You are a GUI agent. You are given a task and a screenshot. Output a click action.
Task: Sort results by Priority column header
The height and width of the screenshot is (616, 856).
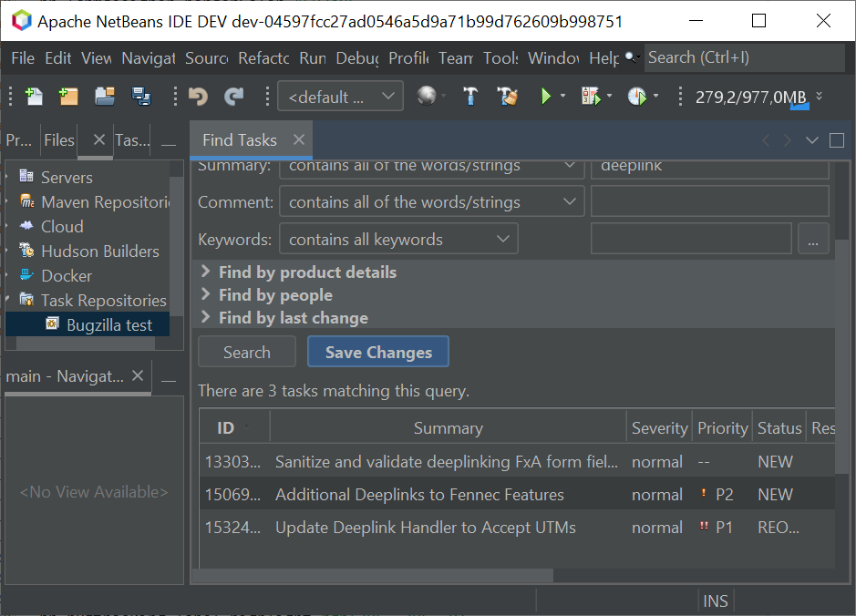tap(722, 427)
